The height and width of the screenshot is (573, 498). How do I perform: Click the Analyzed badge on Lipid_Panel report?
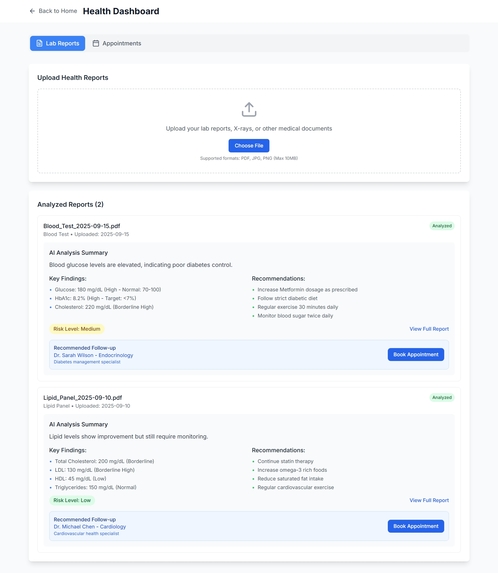(442, 398)
